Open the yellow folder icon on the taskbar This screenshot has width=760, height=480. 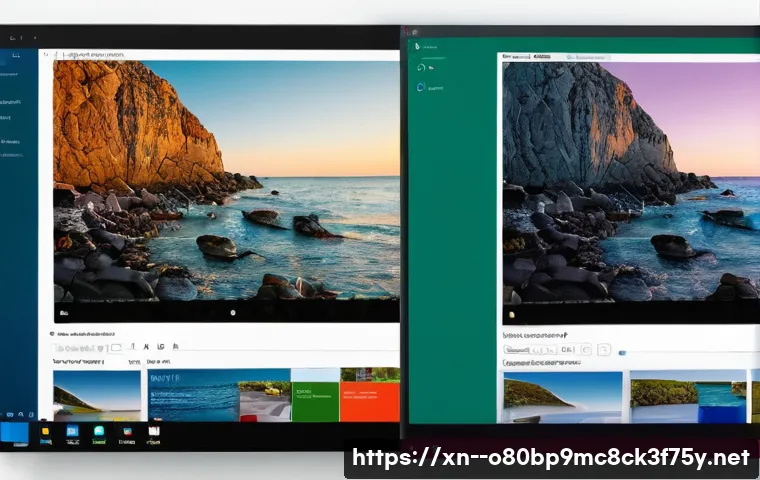click(46, 432)
